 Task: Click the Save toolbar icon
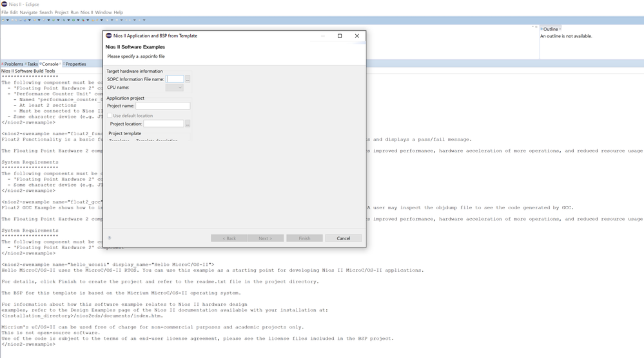tap(12, 20)
